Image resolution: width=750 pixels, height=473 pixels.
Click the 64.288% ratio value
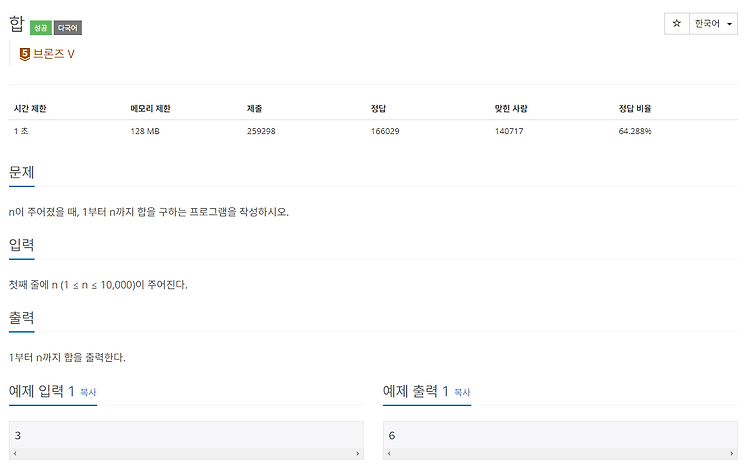(x=635, y=131)
